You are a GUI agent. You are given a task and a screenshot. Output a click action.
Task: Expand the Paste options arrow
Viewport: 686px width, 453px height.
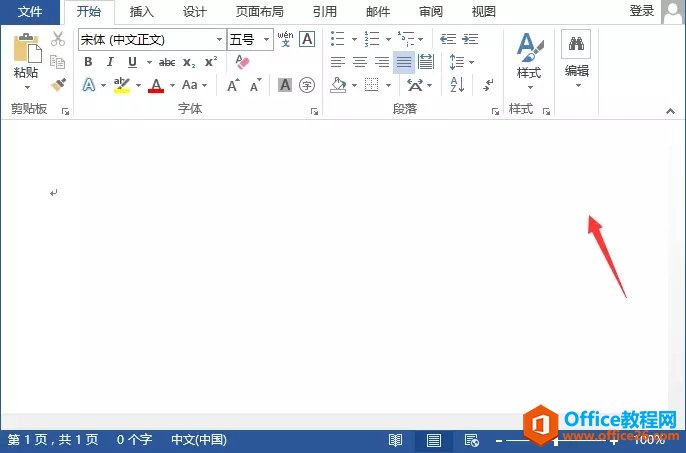[x=27, y=87]
